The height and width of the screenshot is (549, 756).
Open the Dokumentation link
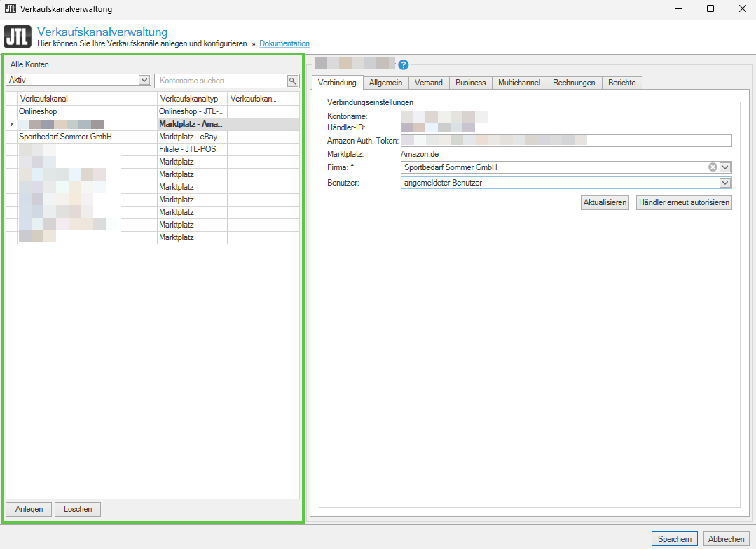[284, 43]
